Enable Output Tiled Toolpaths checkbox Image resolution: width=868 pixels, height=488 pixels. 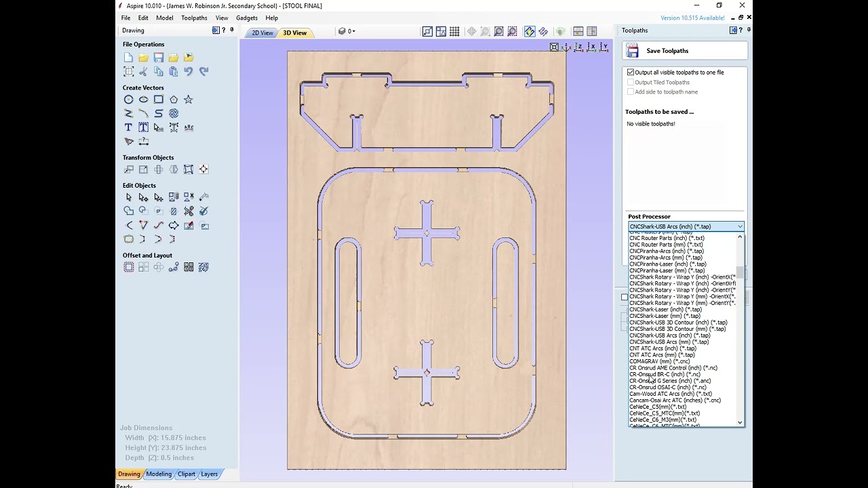(x=631, y=82)
